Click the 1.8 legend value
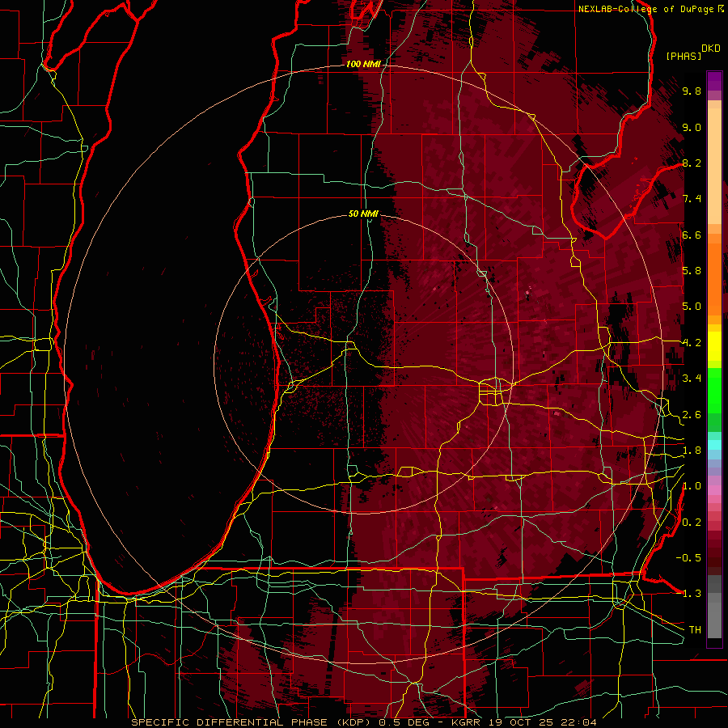 (x=692, y=451)
